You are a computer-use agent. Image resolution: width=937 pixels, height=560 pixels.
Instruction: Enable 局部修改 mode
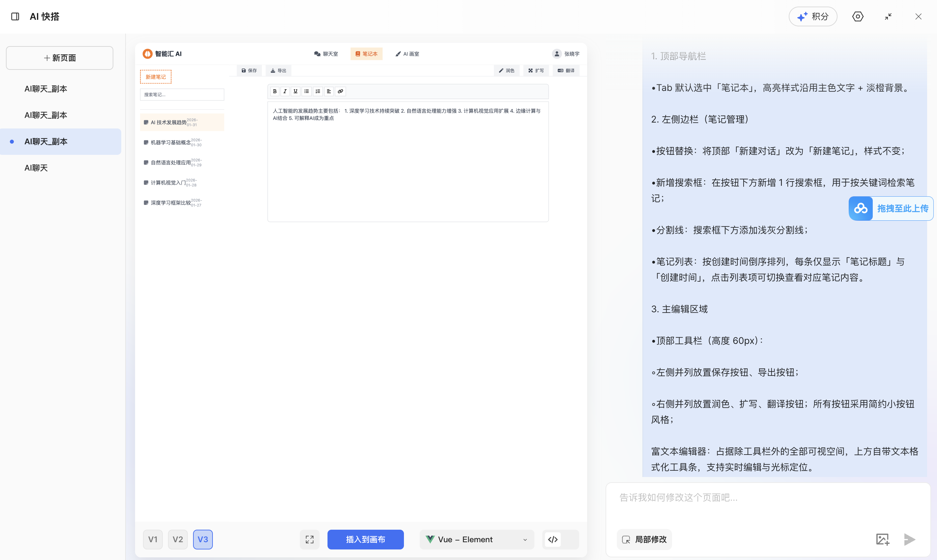(x=644, y=539)
